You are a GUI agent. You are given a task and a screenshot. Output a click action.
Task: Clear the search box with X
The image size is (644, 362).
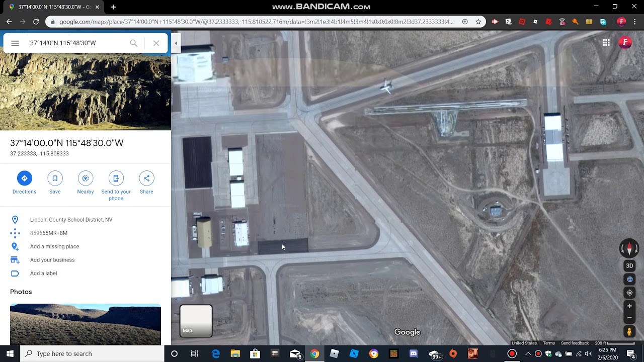pyautogui.click(x=156, y=43)
